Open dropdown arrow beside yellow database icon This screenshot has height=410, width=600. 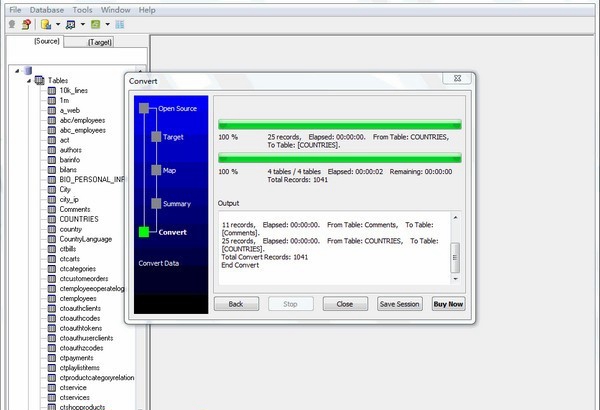click(x=58, y=25)
